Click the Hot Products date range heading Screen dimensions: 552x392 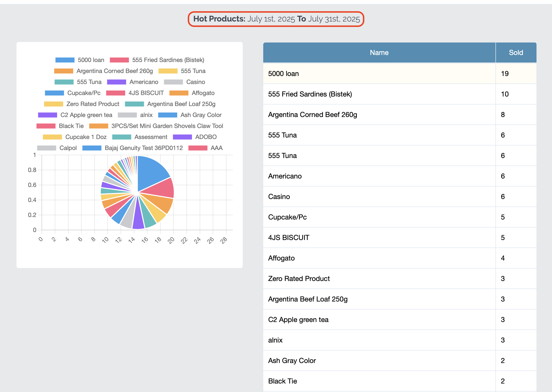[276, 19]
